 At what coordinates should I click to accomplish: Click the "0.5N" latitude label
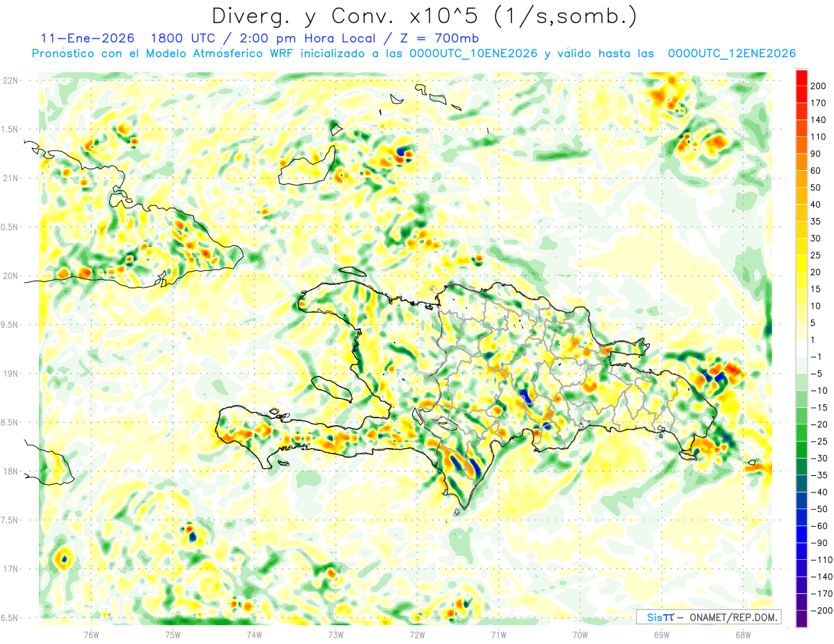tap(10, 227)
